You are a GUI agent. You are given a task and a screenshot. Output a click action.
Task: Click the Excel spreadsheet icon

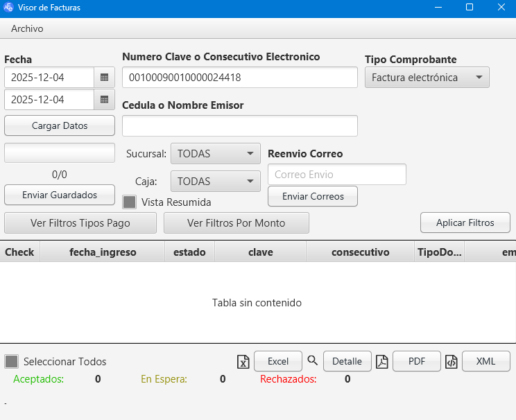click(x=243, y=362)
